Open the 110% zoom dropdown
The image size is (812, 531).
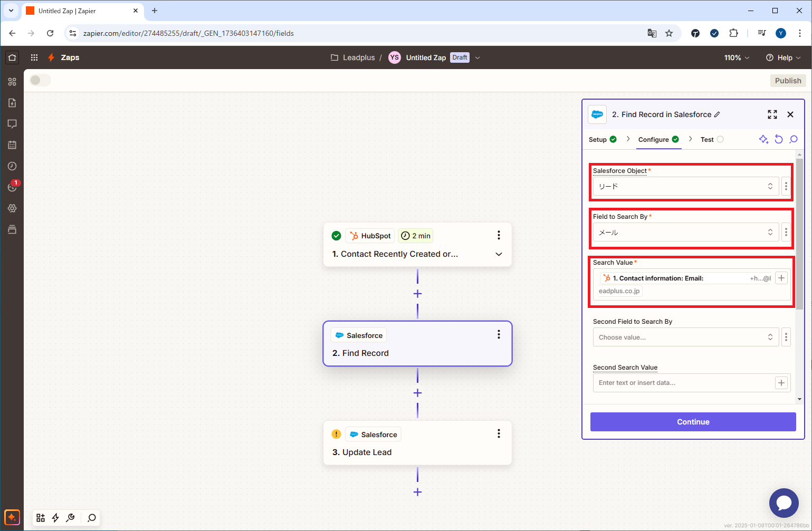click(x=737, y=57)
